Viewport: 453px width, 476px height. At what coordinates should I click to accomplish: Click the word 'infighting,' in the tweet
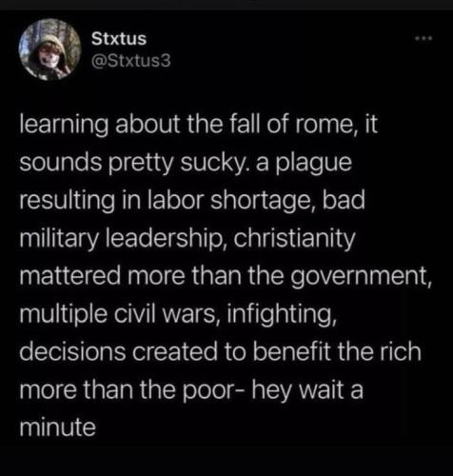(x=280, y=315)
